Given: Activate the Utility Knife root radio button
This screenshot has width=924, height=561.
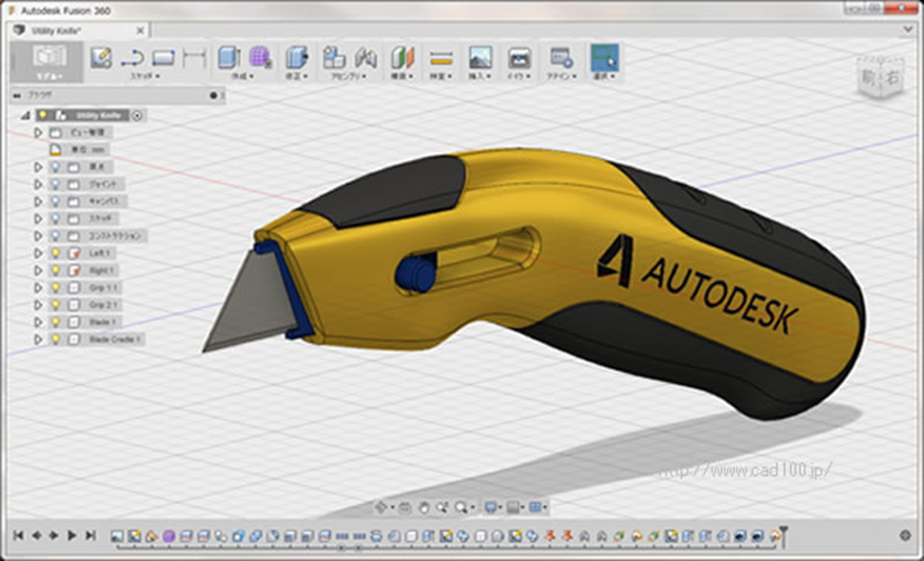Looking at the screenshot, I should [x=137, y=115].
